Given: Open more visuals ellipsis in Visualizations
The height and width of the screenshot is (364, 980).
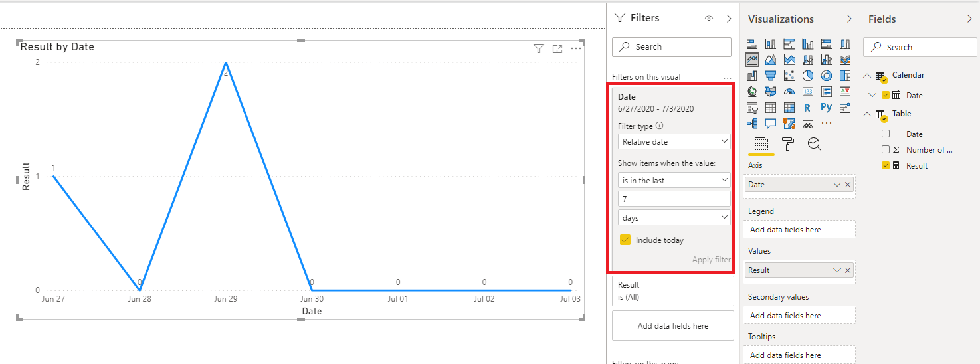Looking at the screenshot, I should [x=827, y=123].
